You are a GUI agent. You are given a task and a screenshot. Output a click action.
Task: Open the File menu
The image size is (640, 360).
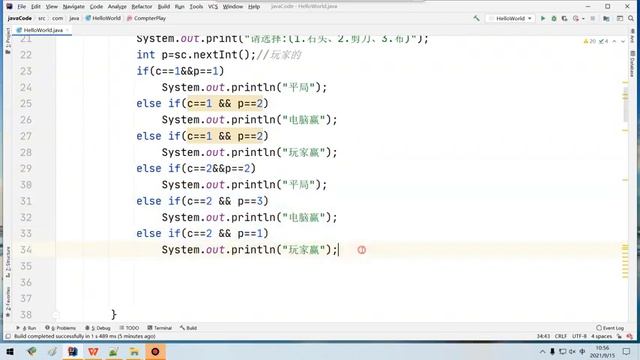(22, 7)
